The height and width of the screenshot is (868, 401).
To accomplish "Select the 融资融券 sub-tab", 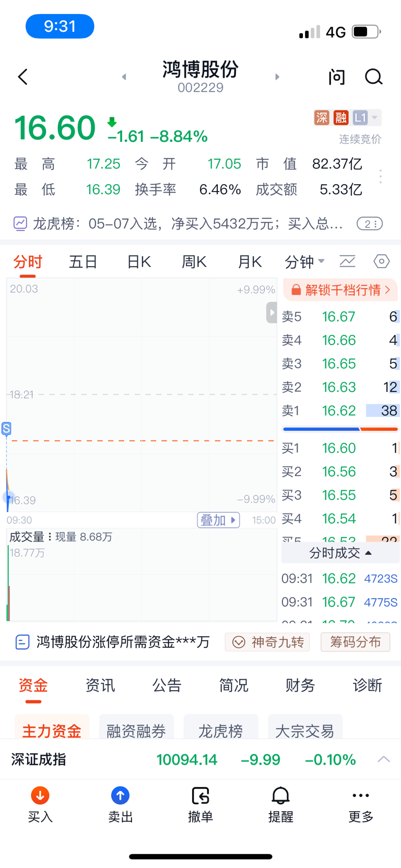I will [x=136, y=728].
